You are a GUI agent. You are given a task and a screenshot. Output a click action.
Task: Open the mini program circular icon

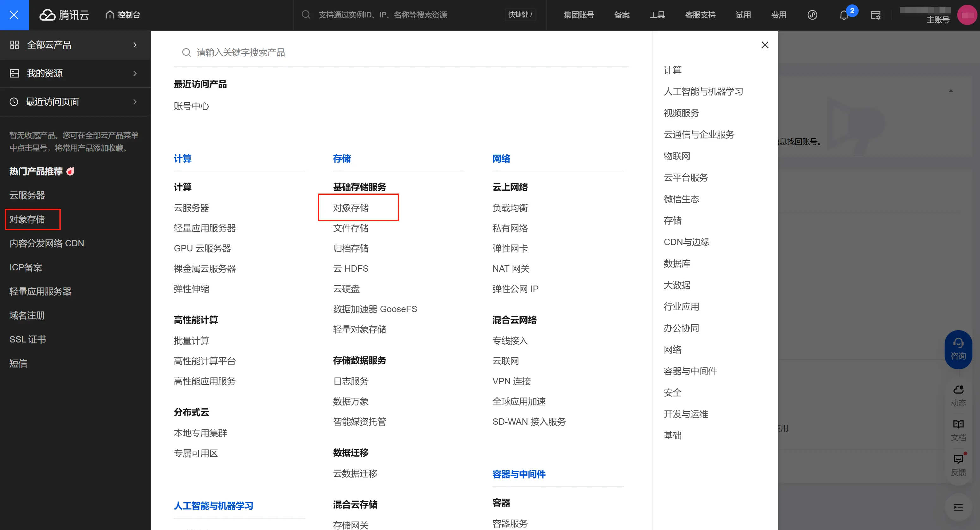pos(812,15)
